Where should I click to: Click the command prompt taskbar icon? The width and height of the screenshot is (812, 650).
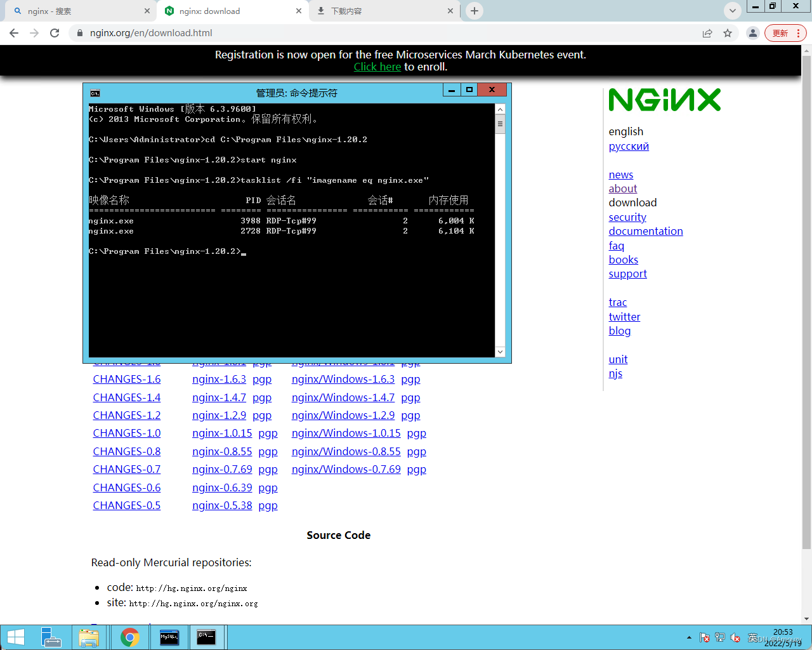[x=206, y=637]
